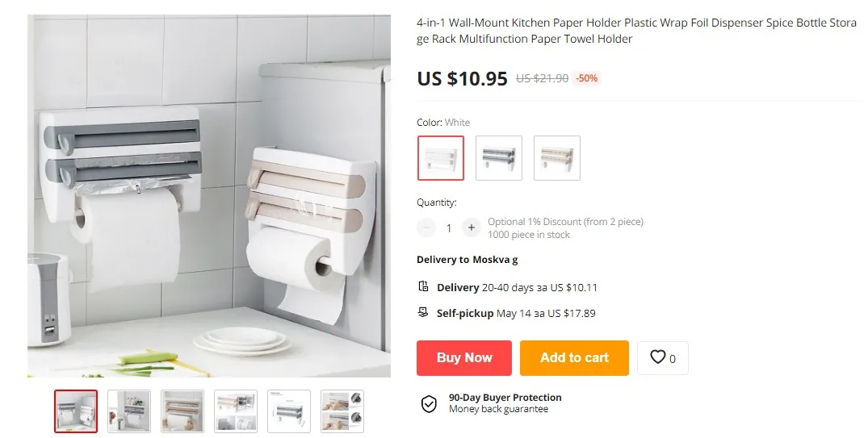Open the second gallery thumbnail

coord(129,411)
